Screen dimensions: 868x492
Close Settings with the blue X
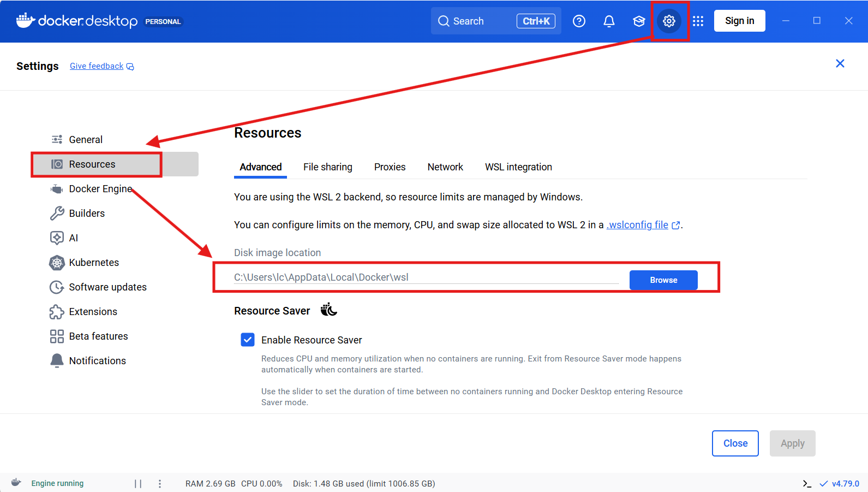point(840,63)
